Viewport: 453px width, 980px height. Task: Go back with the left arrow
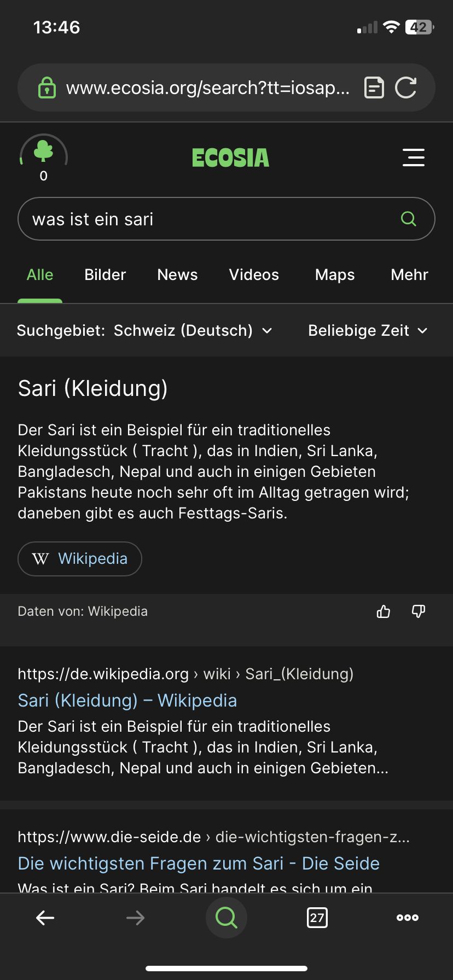(45, 918)
